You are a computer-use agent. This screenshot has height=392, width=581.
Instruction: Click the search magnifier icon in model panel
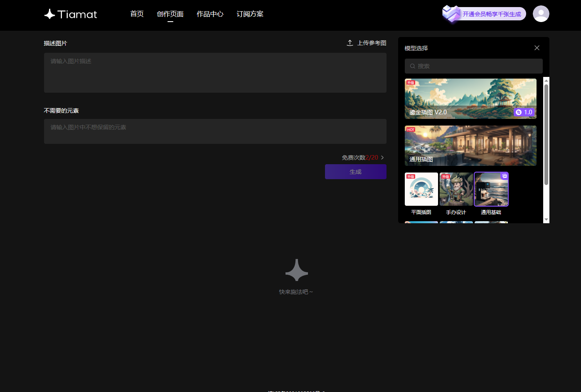coord(413,66)
